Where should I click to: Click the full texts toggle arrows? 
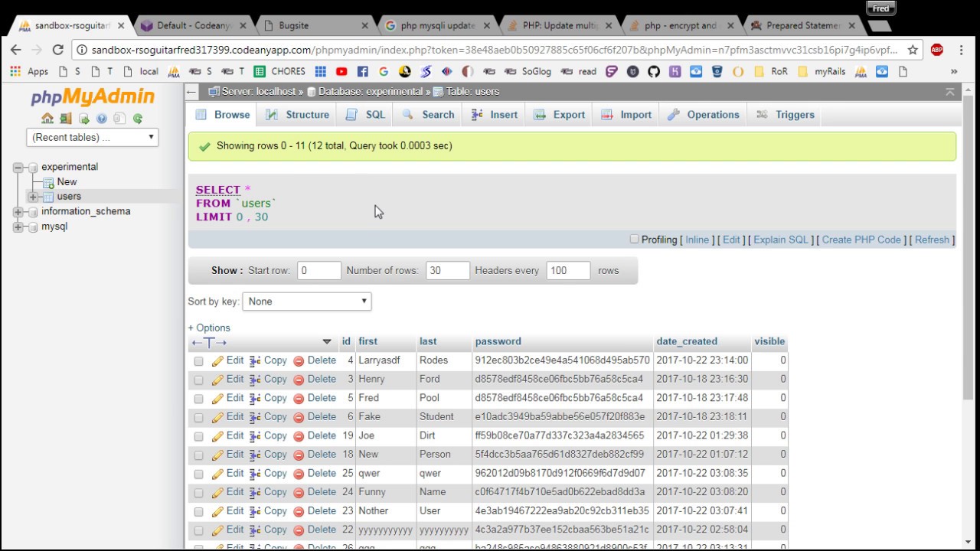[x=209, y=342]
